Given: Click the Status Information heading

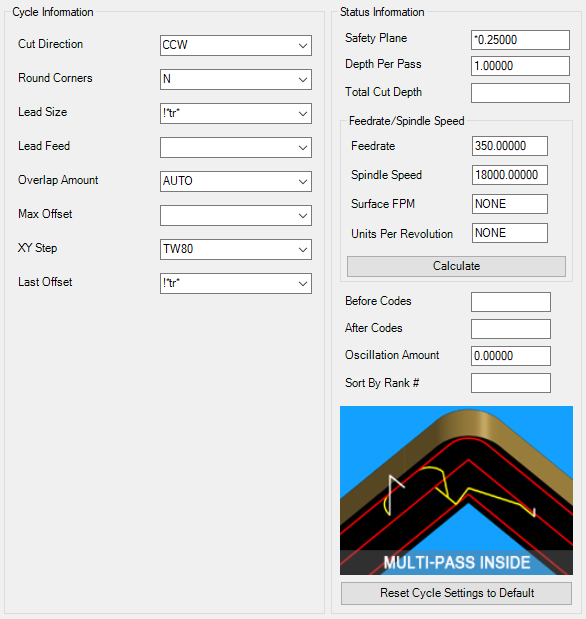Looking at the screenshot, I should (x=382, y=12).
